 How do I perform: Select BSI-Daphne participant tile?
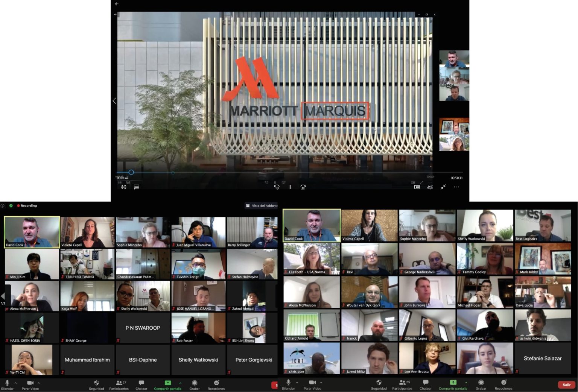pyautogui.click(x=143, y=360)
